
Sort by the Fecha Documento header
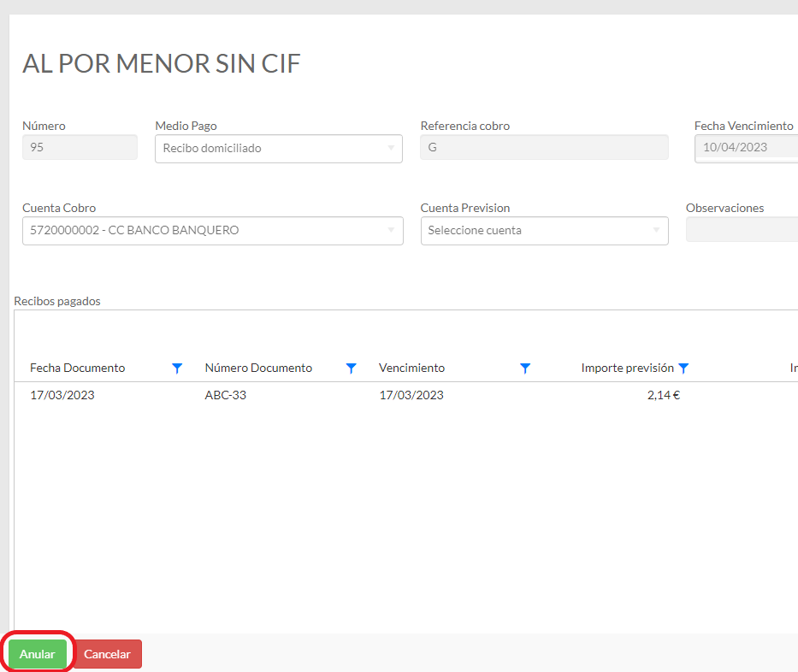78,368
